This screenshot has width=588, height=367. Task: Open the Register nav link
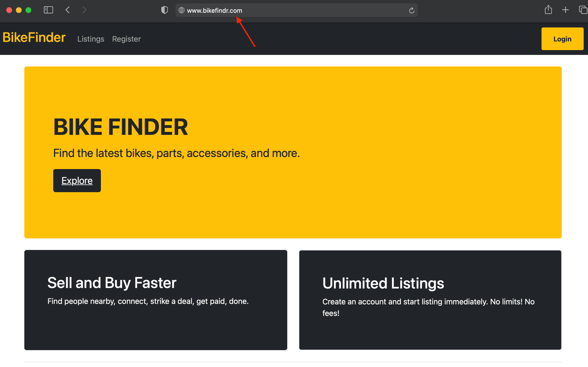[126, 39]
